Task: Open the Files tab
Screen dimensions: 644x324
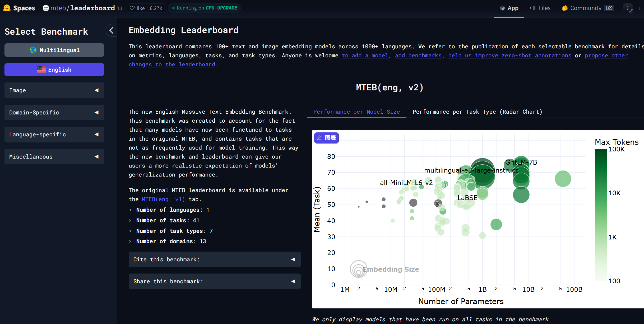Action: click(x=540, y=8)
